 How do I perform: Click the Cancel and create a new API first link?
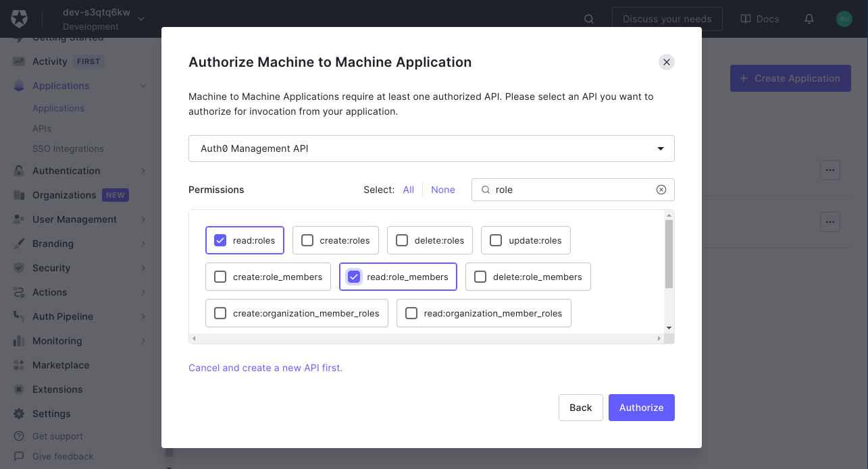265,368
